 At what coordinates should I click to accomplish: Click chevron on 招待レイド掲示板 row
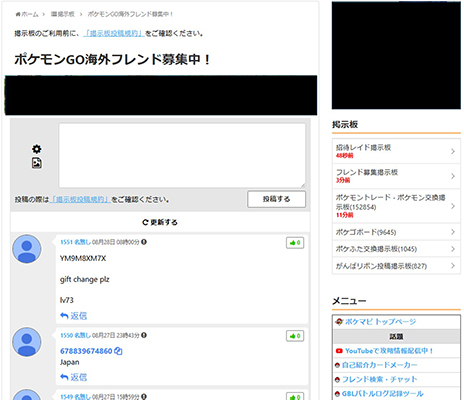click(x=453, y=151)
